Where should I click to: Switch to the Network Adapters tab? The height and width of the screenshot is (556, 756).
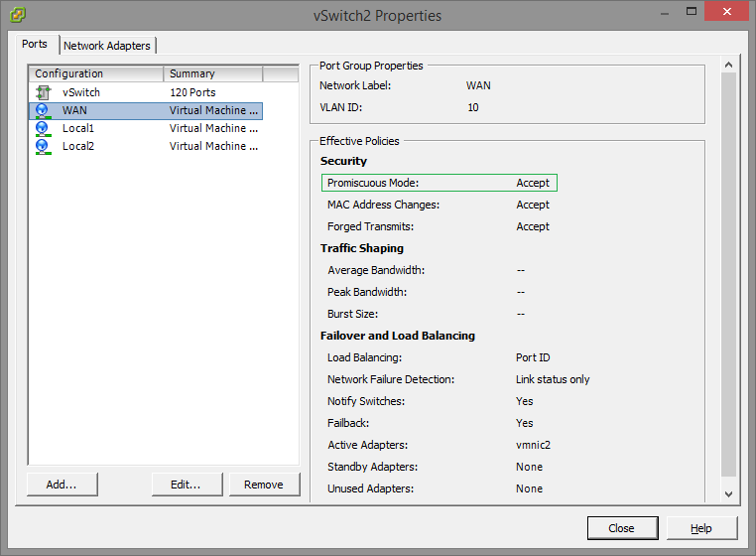[x=107, y=46]
